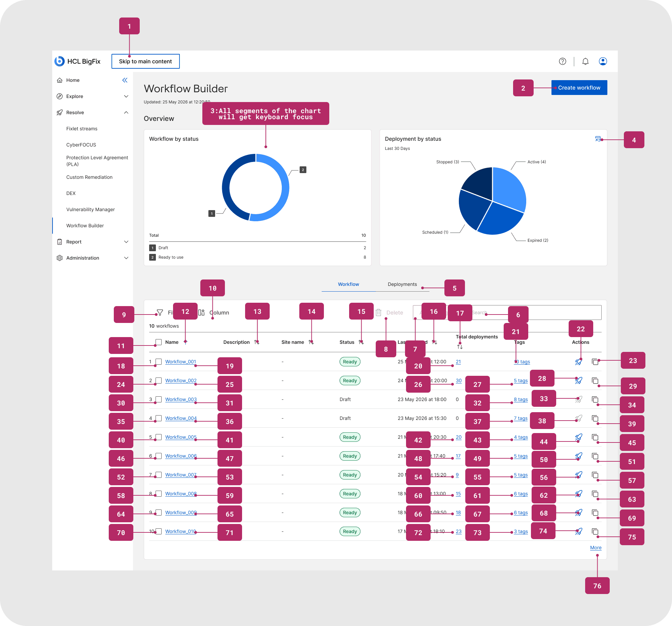Expand the Administration menu chevron
The width and height of the screenshot is (672, 626).
click(x=126, y=258)
